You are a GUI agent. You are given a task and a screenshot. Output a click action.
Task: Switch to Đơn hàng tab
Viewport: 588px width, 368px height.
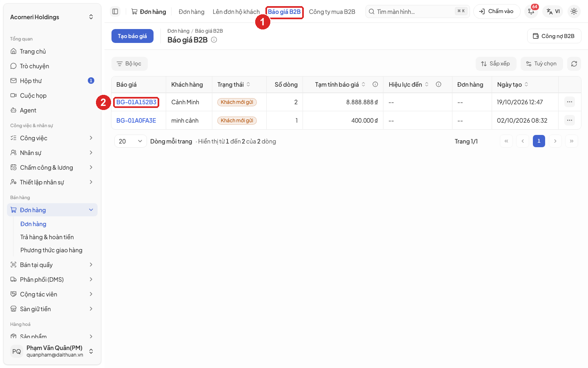(192, 12)
